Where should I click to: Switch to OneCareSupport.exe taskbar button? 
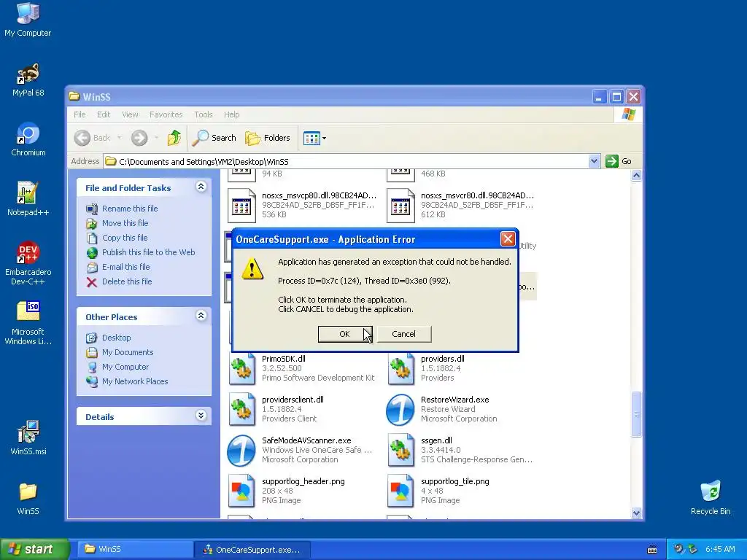(x=252, y=550)
